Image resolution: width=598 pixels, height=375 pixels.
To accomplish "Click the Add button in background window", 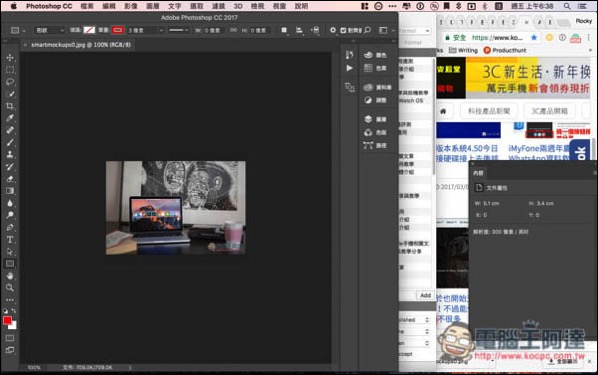I will pyautogui.click(x=425, y=295).
